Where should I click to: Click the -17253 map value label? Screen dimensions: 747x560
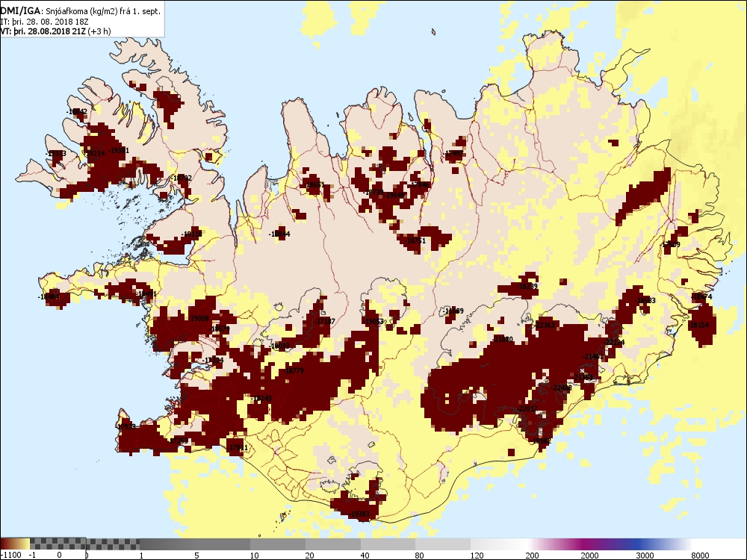coord(179,441)
